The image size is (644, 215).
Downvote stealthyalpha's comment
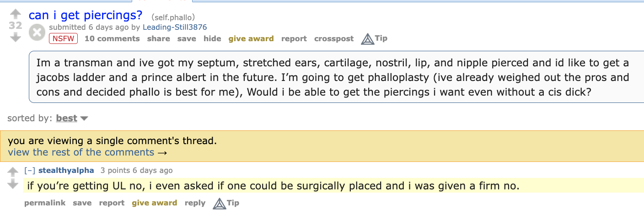pos(13,184)
